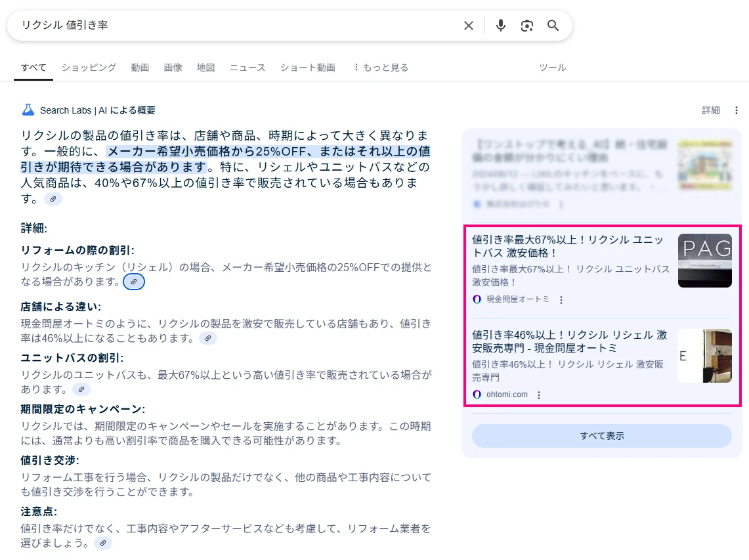Open the link icon after 店舗による違い text
The height and width of the screenshot is (560, 749).
208,338
